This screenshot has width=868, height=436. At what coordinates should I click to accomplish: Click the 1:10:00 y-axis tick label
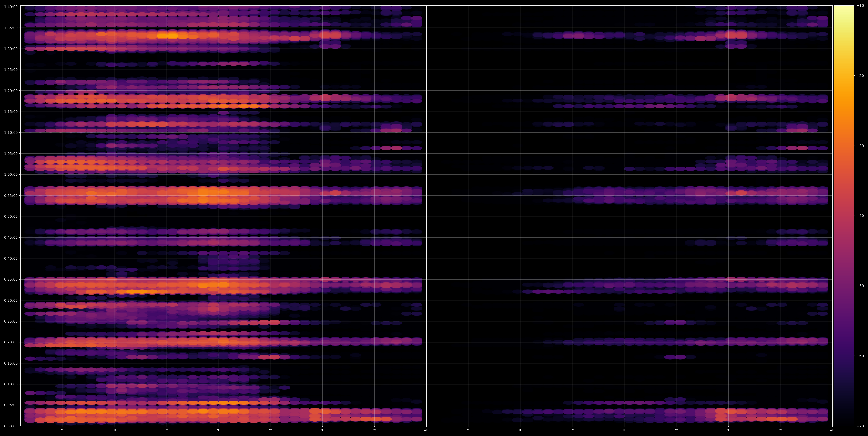[x=11, y=132]
